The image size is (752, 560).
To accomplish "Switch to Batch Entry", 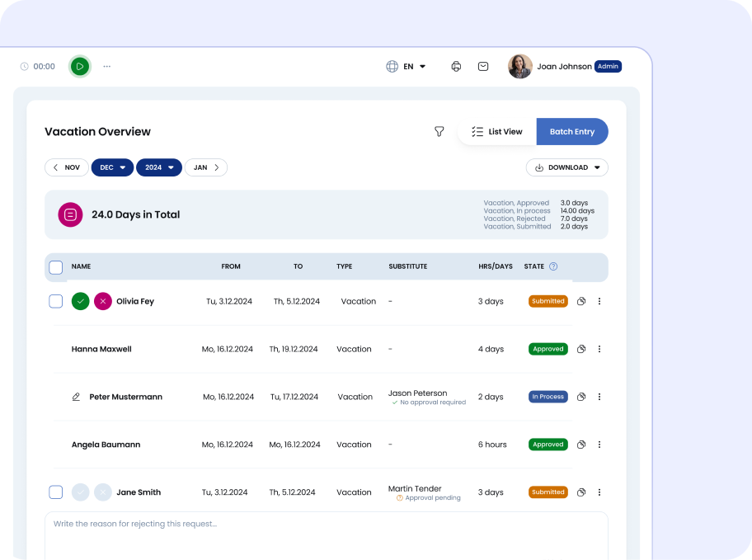I will click(x=572, y=131).
